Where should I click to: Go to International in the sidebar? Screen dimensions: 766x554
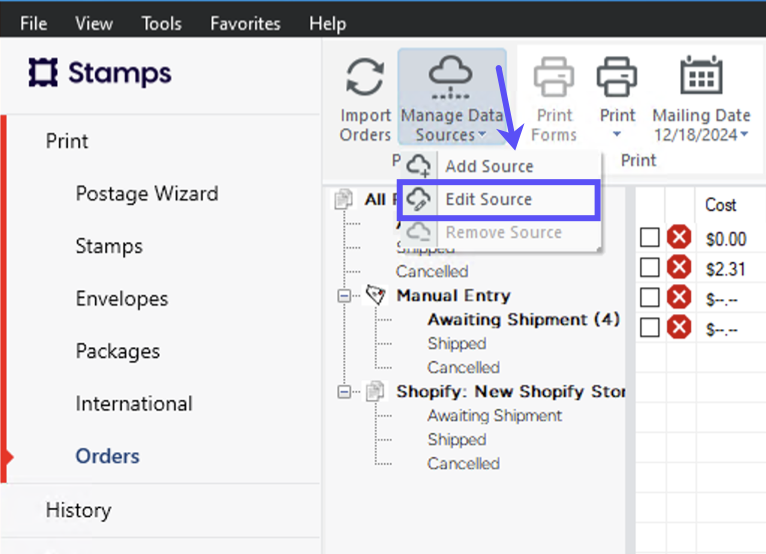134,404
